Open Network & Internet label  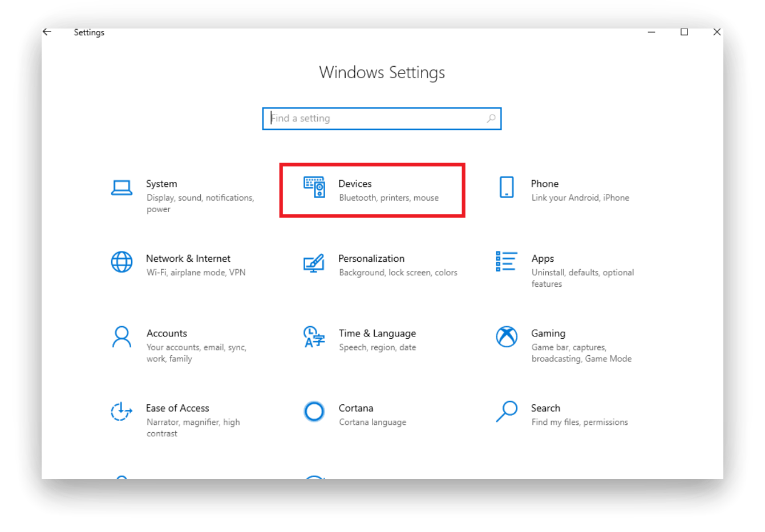(188, 258)
